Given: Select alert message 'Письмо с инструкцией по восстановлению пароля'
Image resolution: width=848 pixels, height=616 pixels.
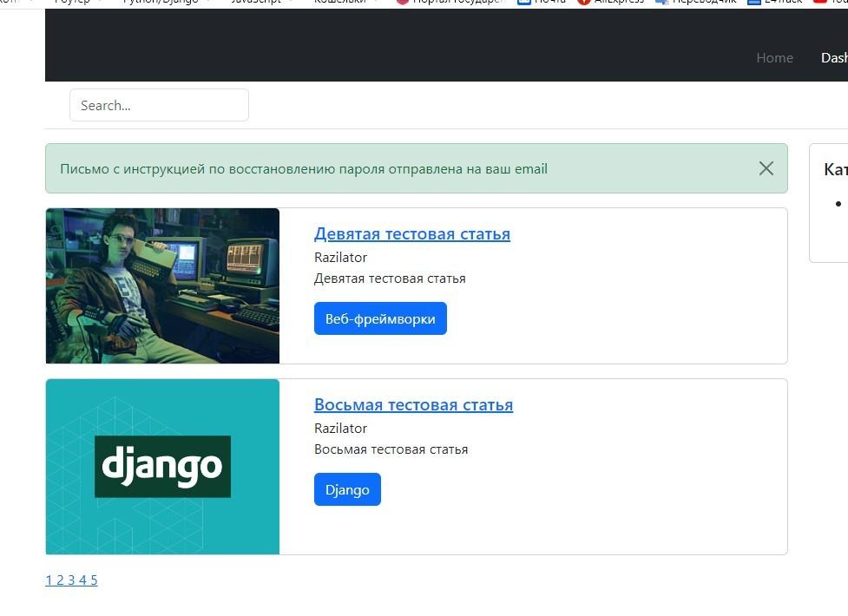Looking at the screenshot, I should tap(224, 168).
